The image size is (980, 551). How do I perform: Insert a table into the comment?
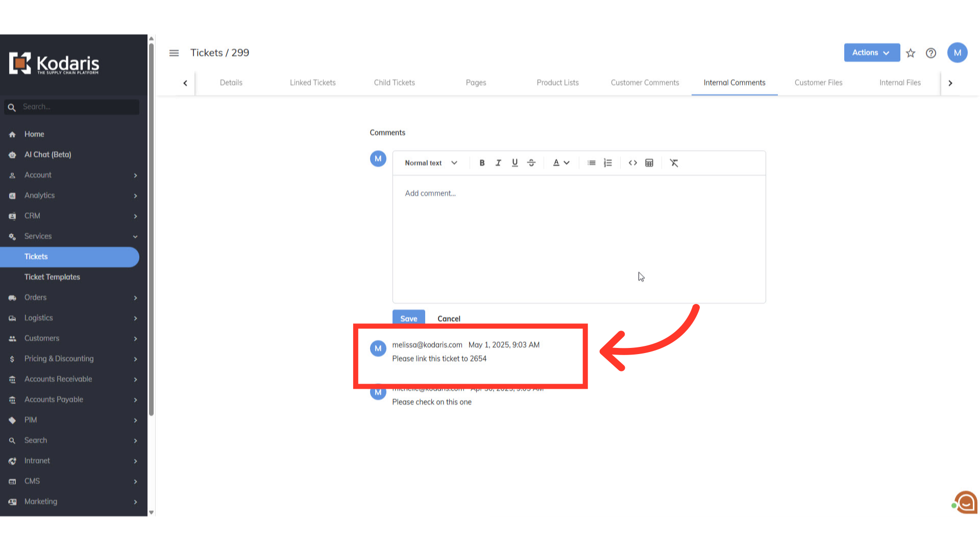[x=649, y=163]
